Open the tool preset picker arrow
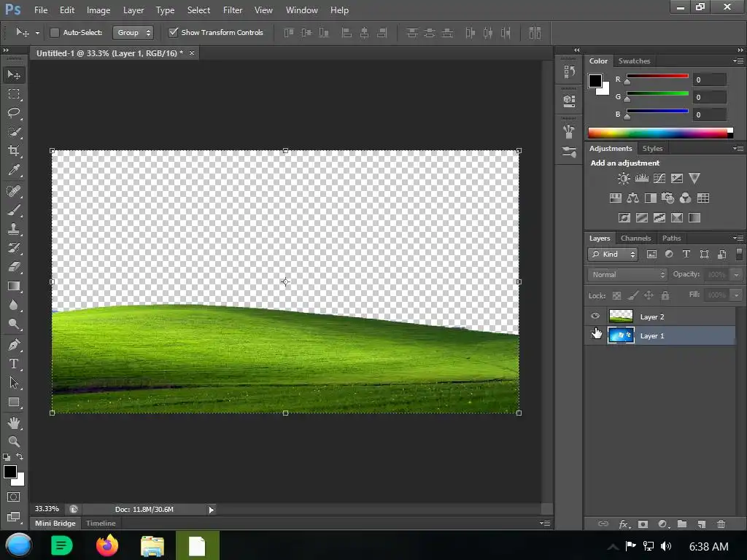Image resolution: width=747 pixels, height=560 pixels. click(x=37, y=33)
